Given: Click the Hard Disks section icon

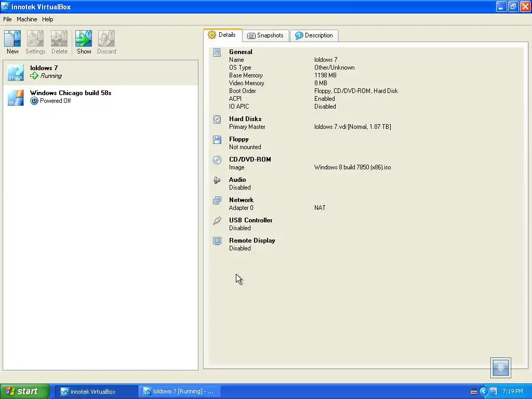Looking at the screenshot, I should pyautogui.click(x=217, y=119).
